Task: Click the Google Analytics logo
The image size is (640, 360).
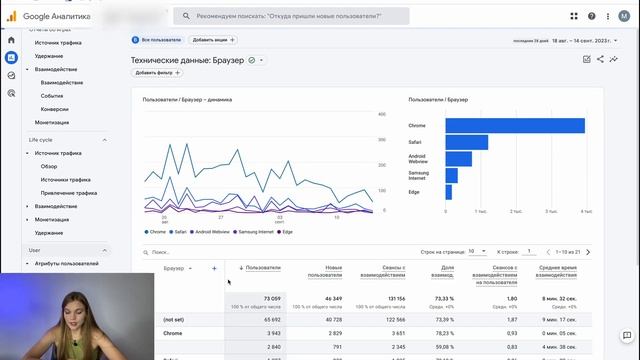Action: 11,16
